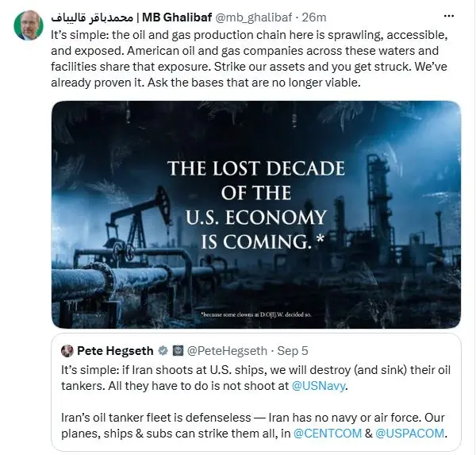Viewport: 476px width, 455px height.
Task: Open the @mb_ghalibaf handle link
Action: tap(254, 17)
